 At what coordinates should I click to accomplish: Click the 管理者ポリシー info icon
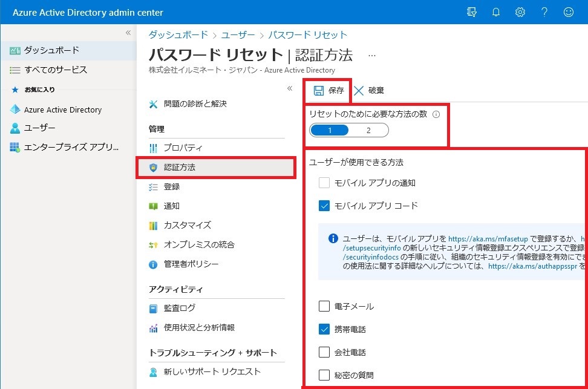[154, 264]
